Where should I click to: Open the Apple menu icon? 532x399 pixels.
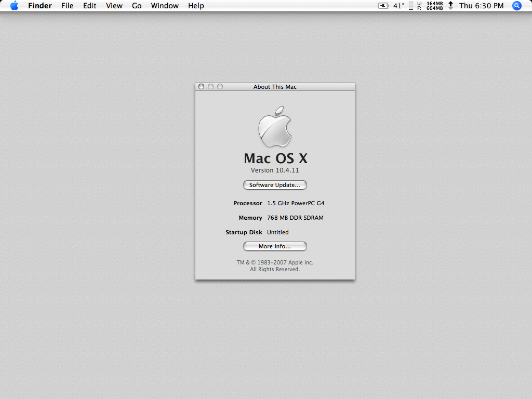tap(14, 6)
